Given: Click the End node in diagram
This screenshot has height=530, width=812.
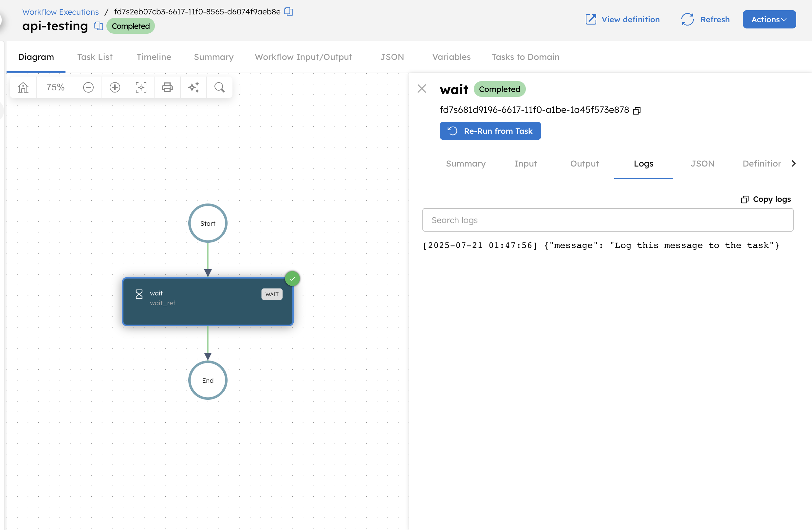Looking at the screenshot, I should click(x=208, y=380).
